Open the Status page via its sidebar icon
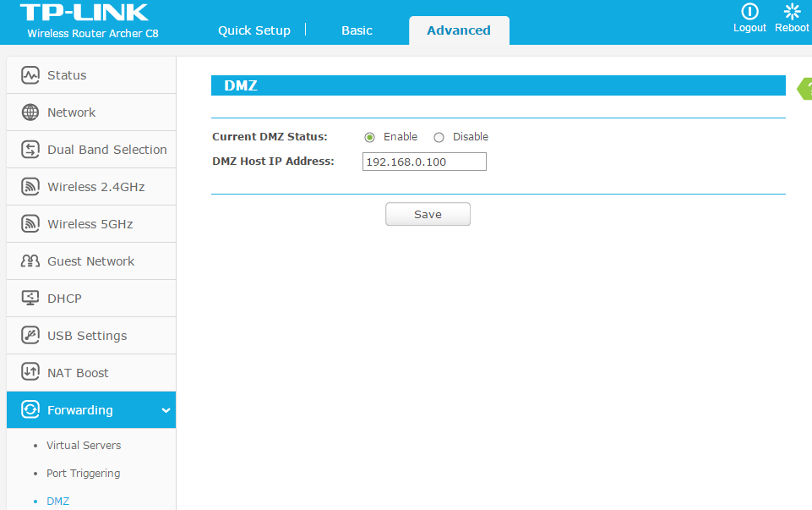812x510 pixels. click(29, 74)
